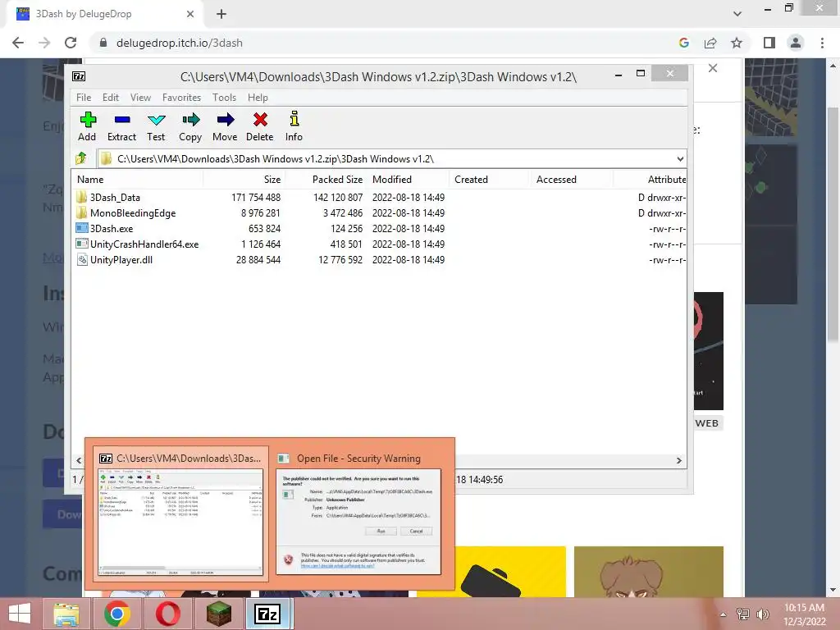The image size is (840, 630).
Task: Click the 3Dash_Data size value 171 754 488
Action: [x=256, y=197]
